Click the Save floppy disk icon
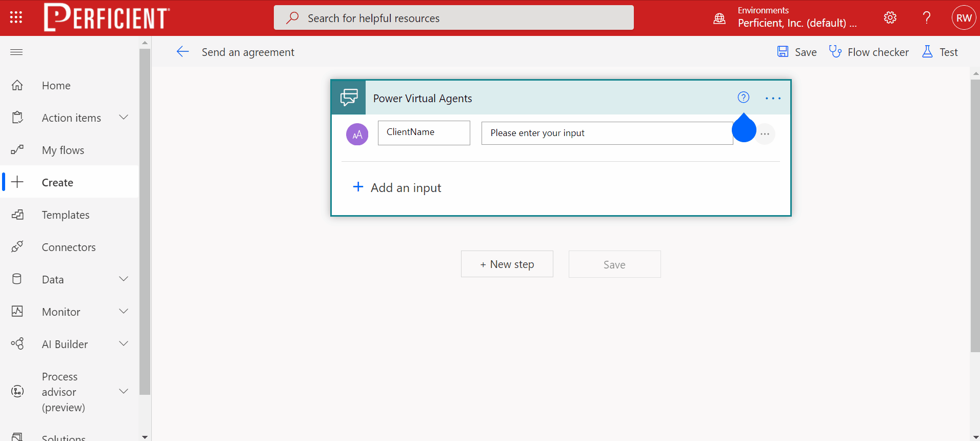The image size is (980, 441). pyautogui.click(x=783, y=52)
